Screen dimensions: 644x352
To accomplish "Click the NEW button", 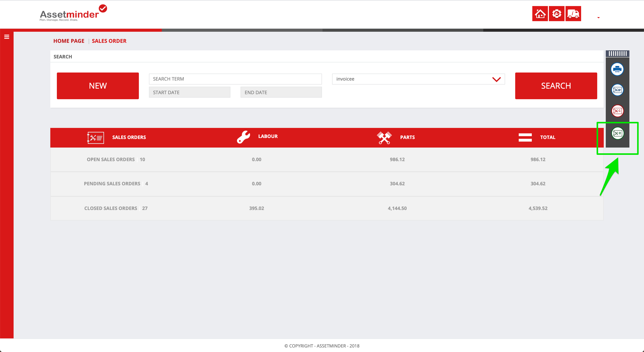I will [98, 86].
